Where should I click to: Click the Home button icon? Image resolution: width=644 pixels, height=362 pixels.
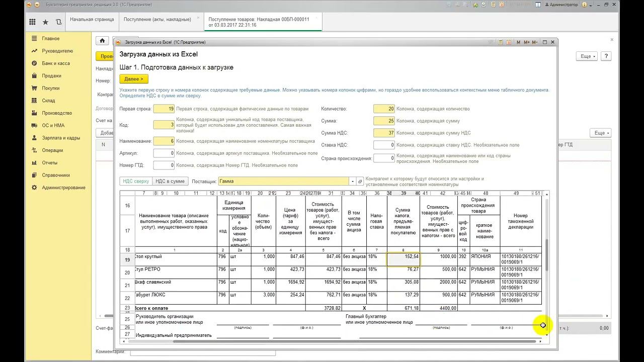102,41
